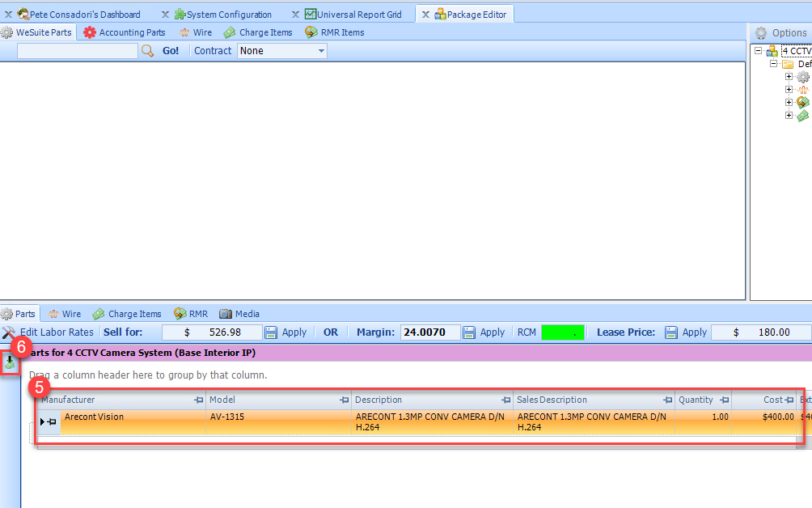Viewport: 812px width, 508px height.
Task: Select the lower Charge Items tab
Action: [127, 314]
